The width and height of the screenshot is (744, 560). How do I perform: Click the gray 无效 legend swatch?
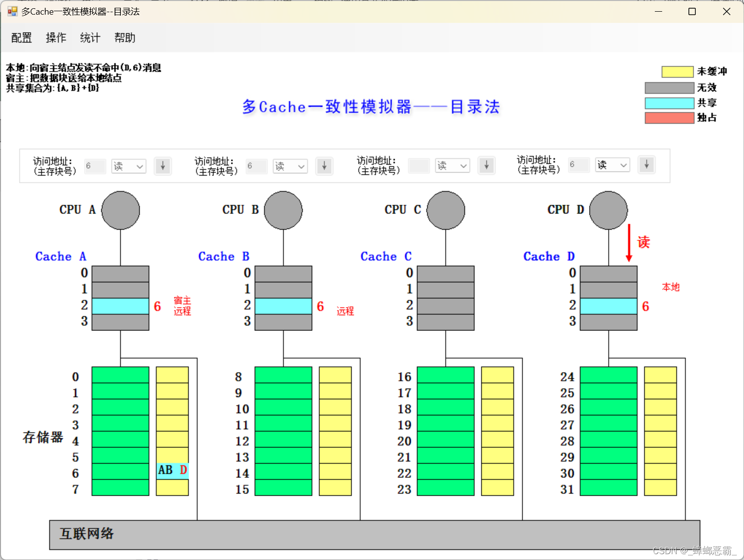[669, 88]
